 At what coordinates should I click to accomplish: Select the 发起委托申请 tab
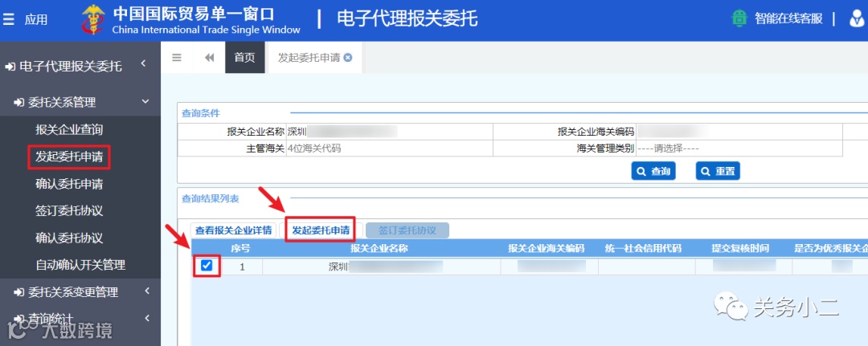pyautogui.click(x=309, y=58)
